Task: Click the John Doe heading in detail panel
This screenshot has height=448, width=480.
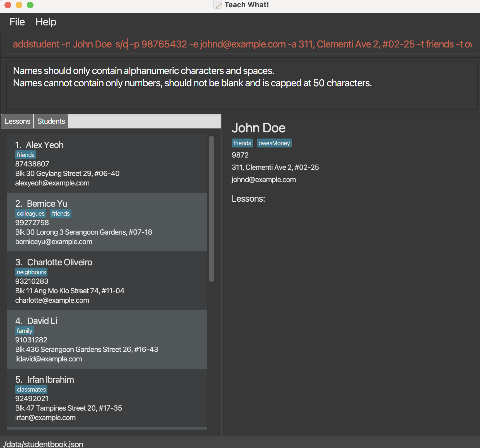Action: 258,128
